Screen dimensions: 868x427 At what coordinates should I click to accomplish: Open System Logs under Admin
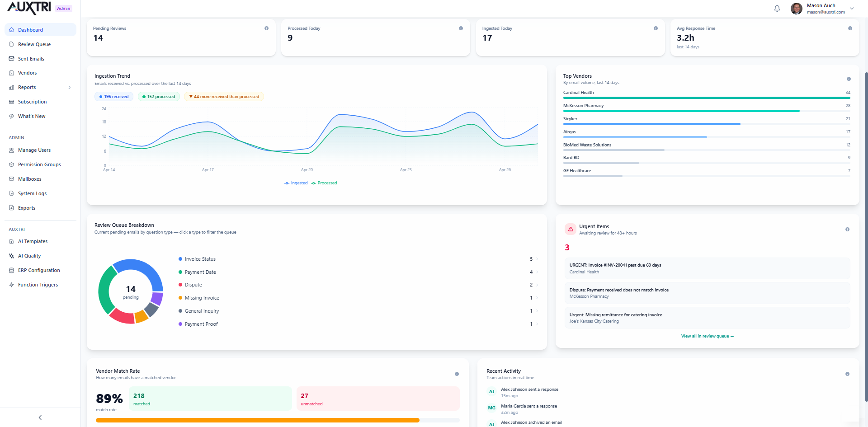click(x=32, y=193)
